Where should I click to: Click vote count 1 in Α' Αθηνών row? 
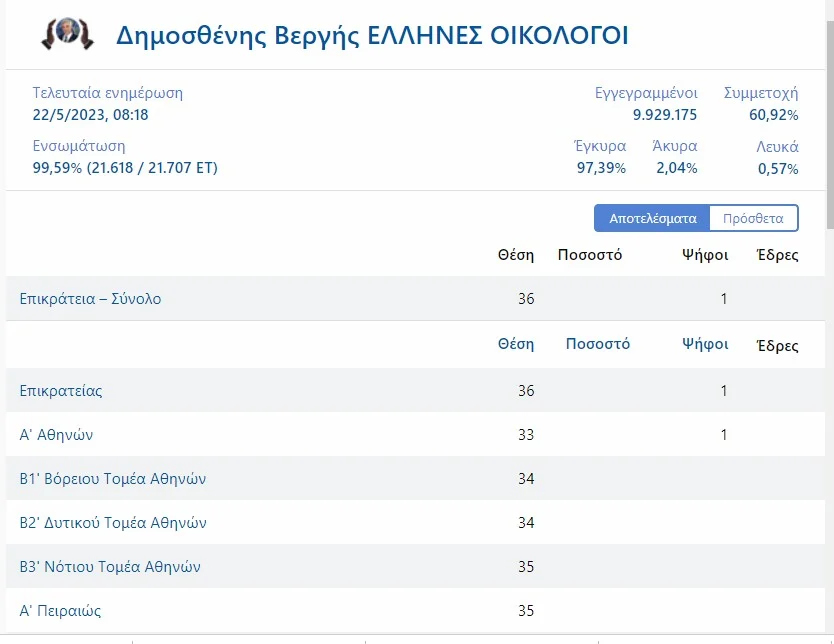724,435
